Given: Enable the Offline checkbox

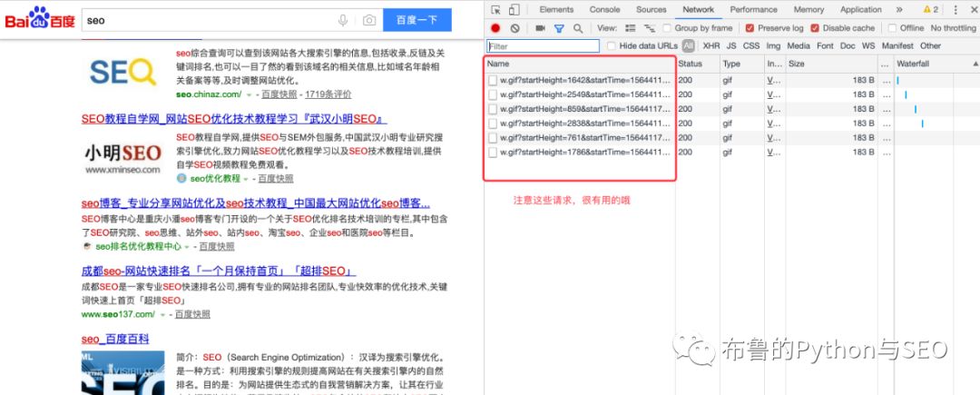Looking at the screenshot, I should pyautogui.click(x=892, y=28).
